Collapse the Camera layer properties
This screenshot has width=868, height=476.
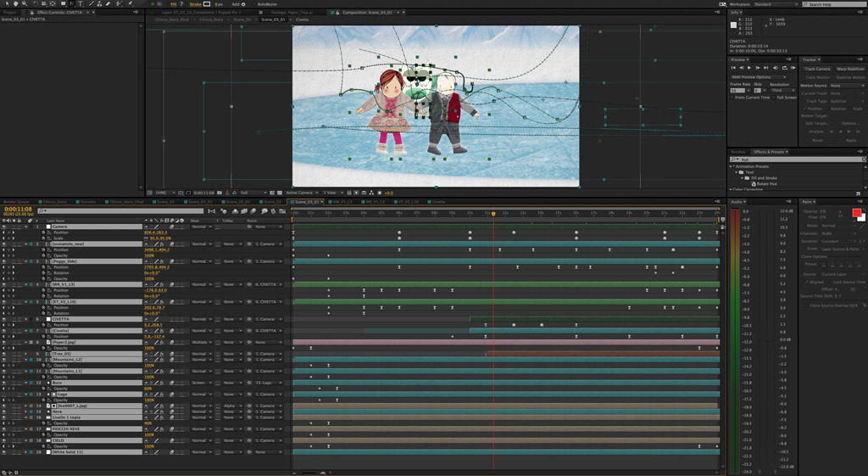(x=26, y=227)
